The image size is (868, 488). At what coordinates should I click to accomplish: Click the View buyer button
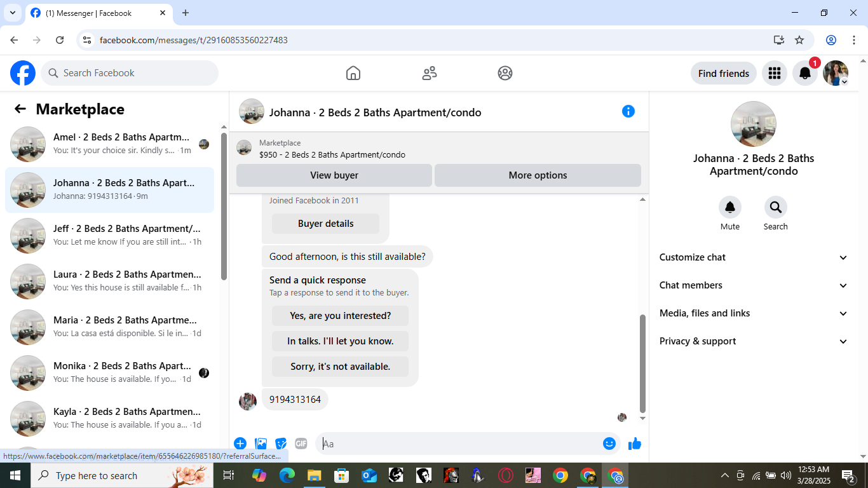[x=334, y=175]
